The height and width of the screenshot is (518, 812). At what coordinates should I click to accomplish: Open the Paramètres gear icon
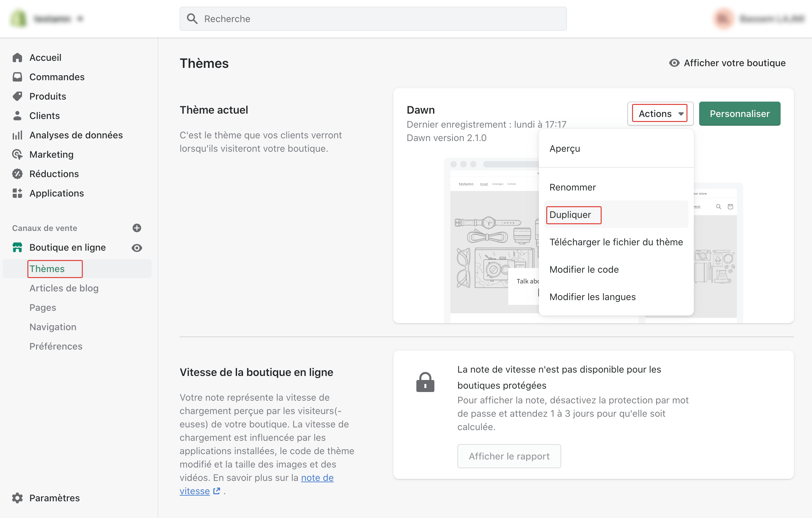(x=17, y=498)
